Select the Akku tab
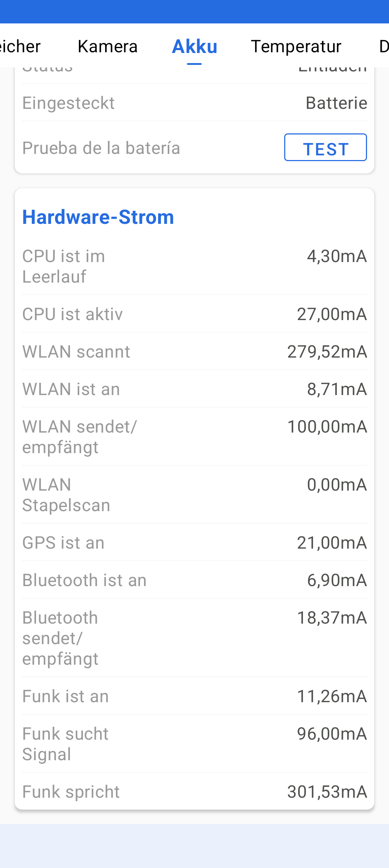389x868 pixels. pyautogui.click(x=194, y=46)
